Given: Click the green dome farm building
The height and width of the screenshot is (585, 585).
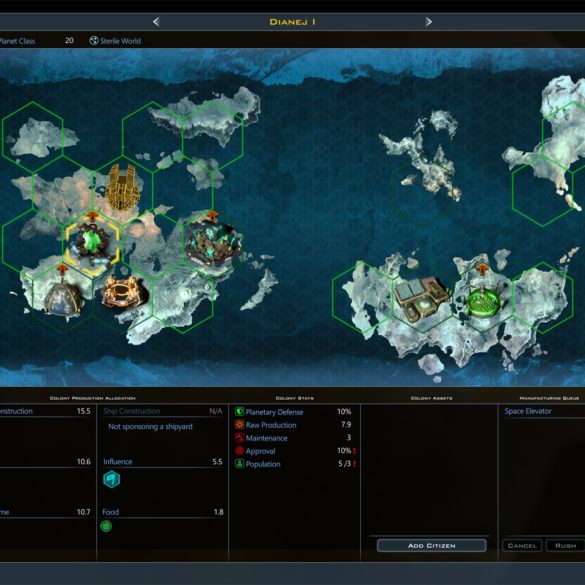Looking at the screenshot, I should point(482,301).
